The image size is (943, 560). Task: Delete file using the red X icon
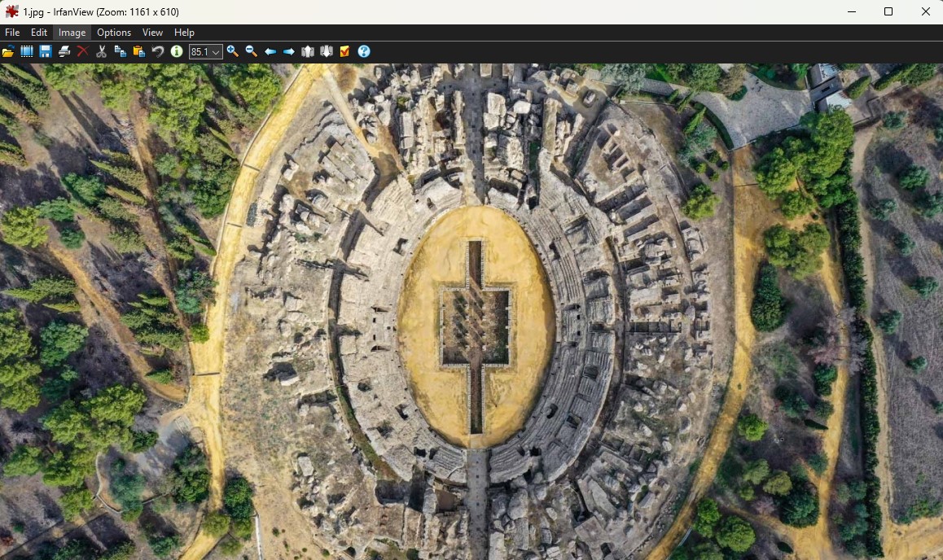[82, 51]
